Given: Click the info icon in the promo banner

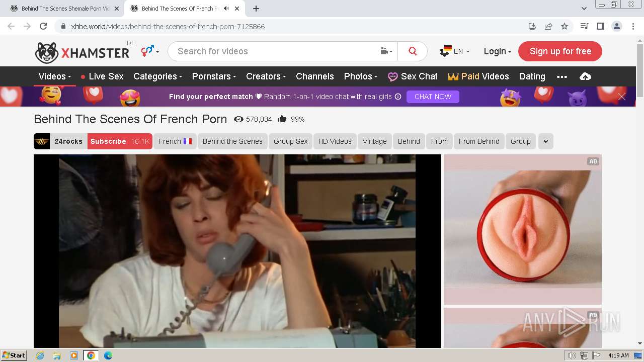Looking at the screenshot, I should click(398, 97).
